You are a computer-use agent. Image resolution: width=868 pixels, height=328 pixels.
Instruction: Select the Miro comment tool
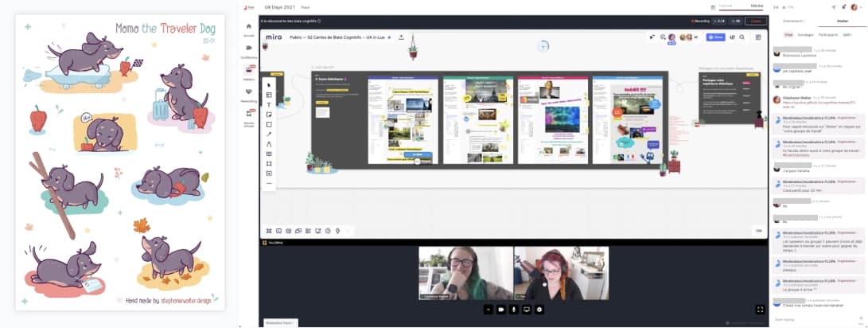pos(269,154)
